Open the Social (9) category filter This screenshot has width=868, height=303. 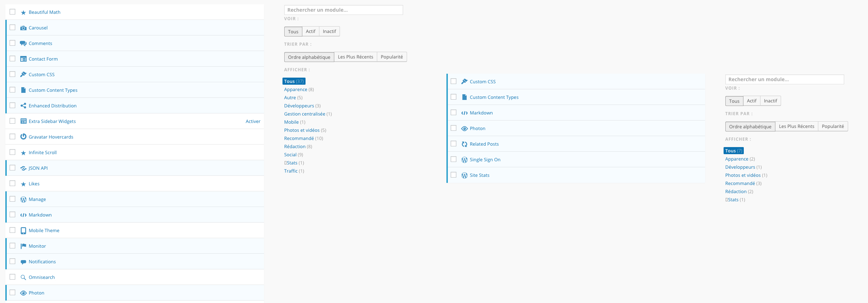293,155
